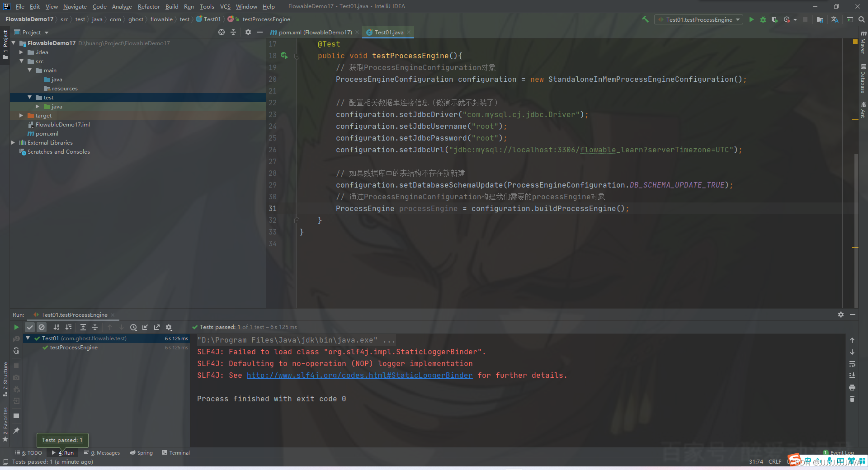
Task: Open the 6: TODO tool window
Action: 28,452
